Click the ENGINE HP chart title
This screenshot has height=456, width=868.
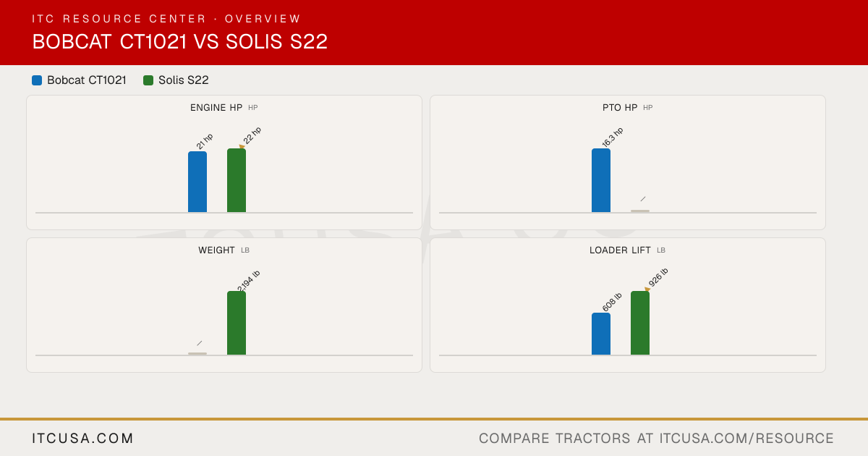pyautogui.click(x=216, y=108)
